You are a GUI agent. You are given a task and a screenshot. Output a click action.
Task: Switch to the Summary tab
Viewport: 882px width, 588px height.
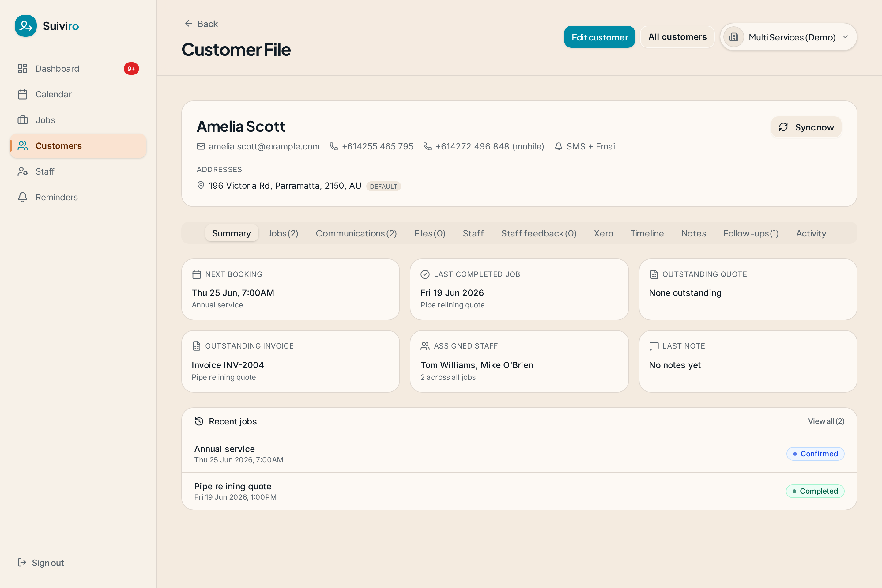point(232,233)
